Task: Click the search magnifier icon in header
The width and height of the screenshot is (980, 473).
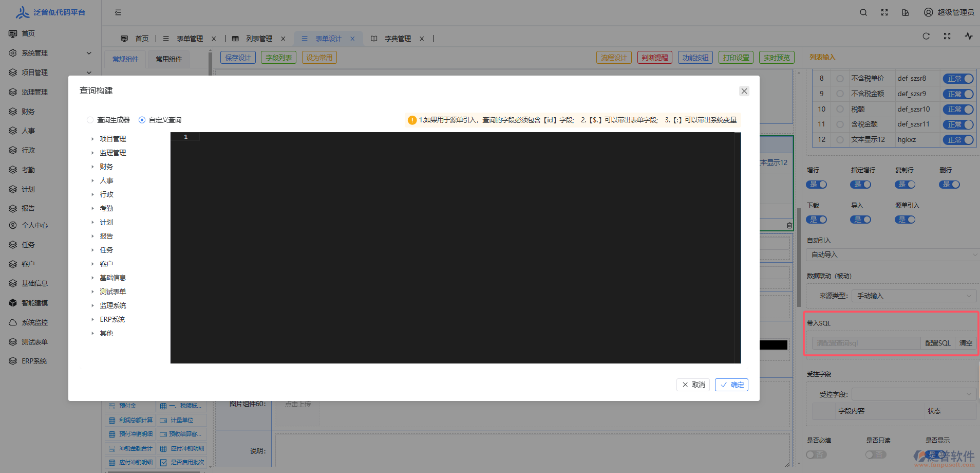Action: 863,12
